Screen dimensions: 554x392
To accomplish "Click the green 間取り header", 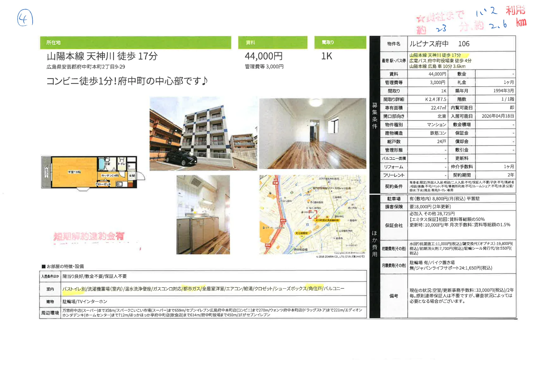I will pos(340,43).
